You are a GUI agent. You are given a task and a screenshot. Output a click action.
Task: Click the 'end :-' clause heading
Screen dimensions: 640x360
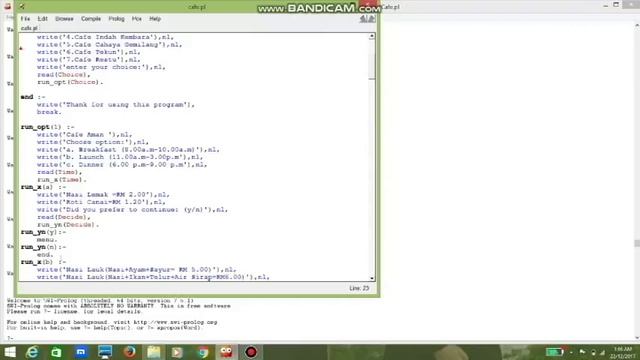(x=33, y=97)
